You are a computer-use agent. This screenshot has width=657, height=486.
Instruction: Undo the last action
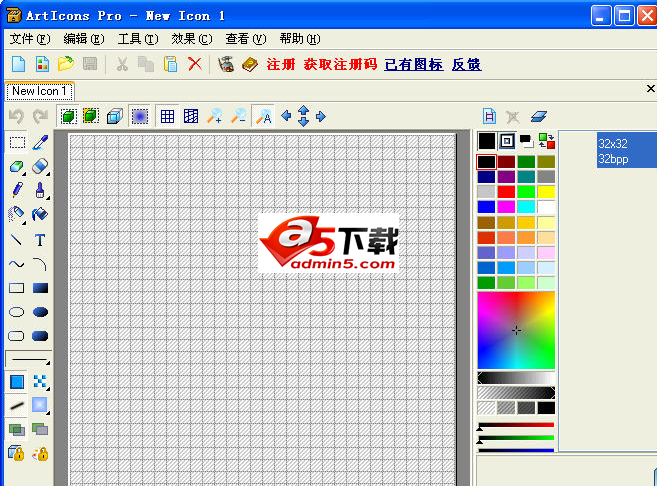coord(17,116)
